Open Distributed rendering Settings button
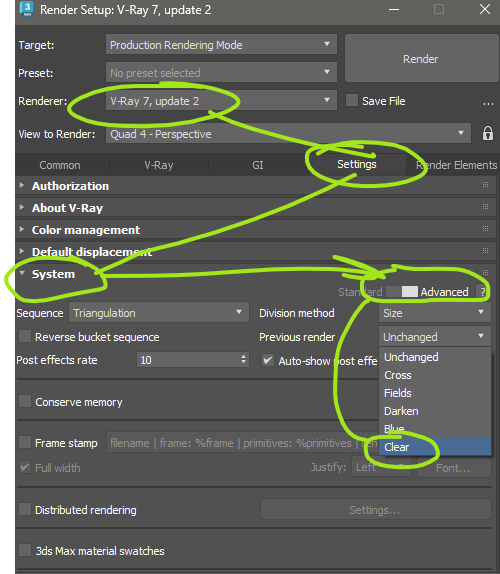This screenshot has width=500, height=574. 375,509
